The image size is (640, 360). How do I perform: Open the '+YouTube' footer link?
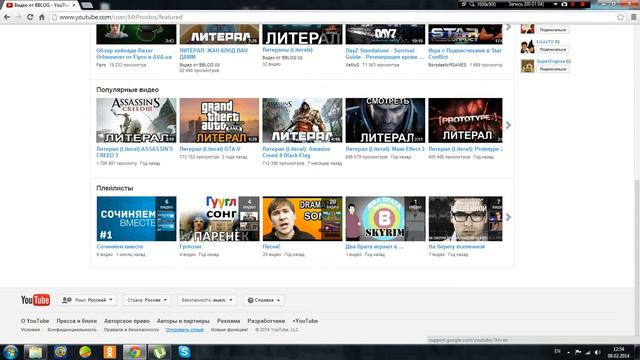click(x=305, y=321)
